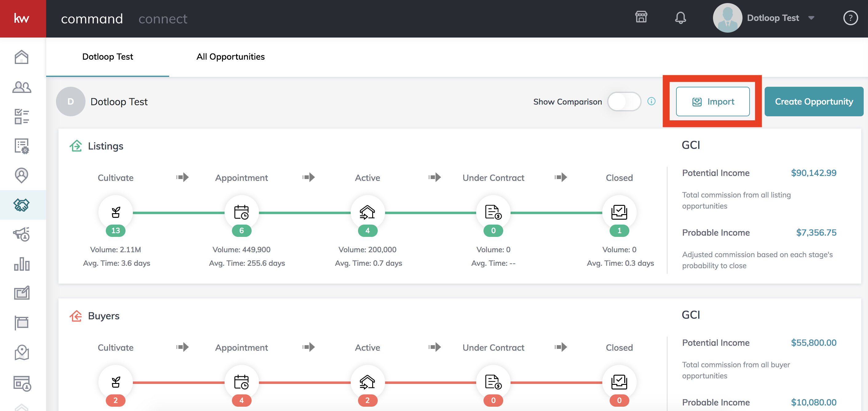Image resolution: width=868 pixels, height=411 pixels.
Task: Switch to the All Opportunities tab
Action: 231,57
